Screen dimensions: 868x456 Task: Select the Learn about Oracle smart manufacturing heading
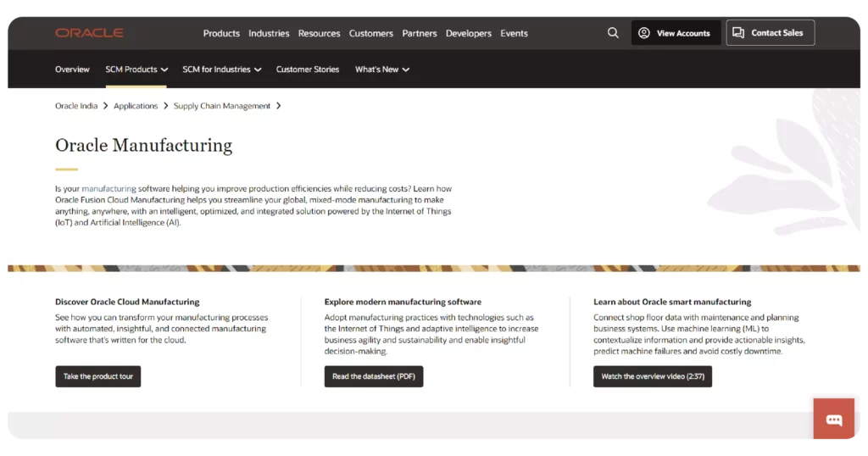coord(672,302)
